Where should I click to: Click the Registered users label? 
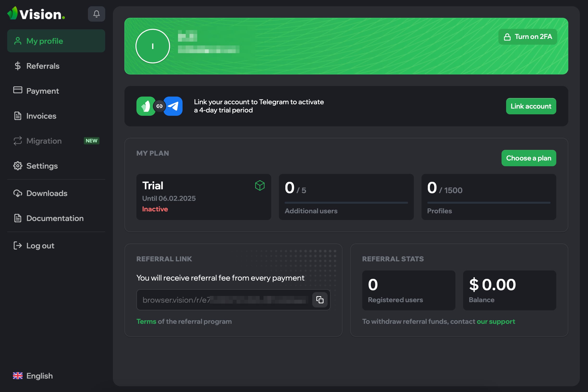tap(395, 300)
